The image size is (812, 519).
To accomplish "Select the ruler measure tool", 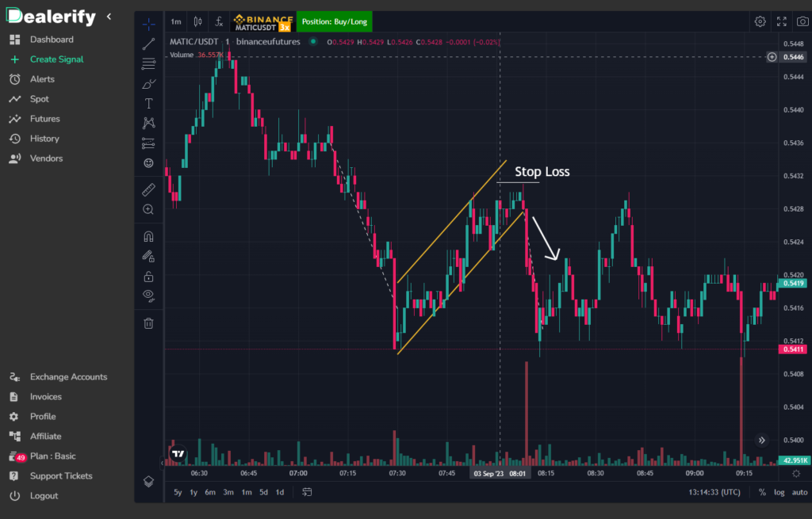I will pyautogui.click(x=148, y=189).
